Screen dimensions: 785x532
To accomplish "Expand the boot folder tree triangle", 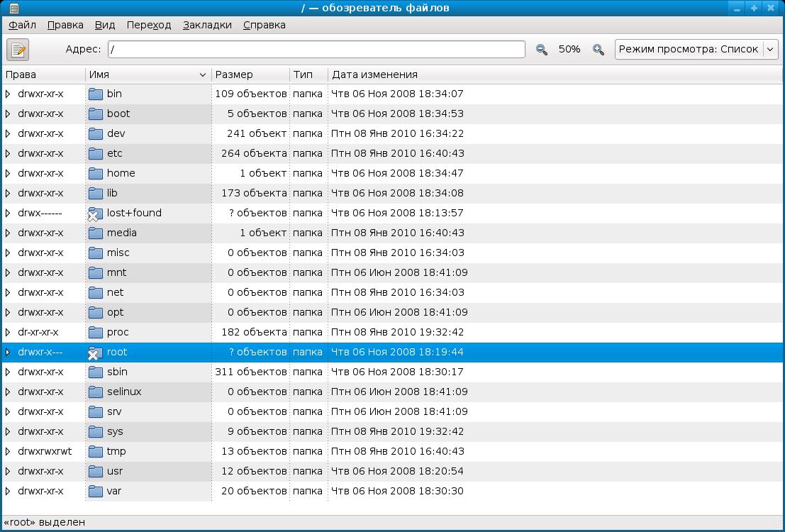I will tap(8, 113).
